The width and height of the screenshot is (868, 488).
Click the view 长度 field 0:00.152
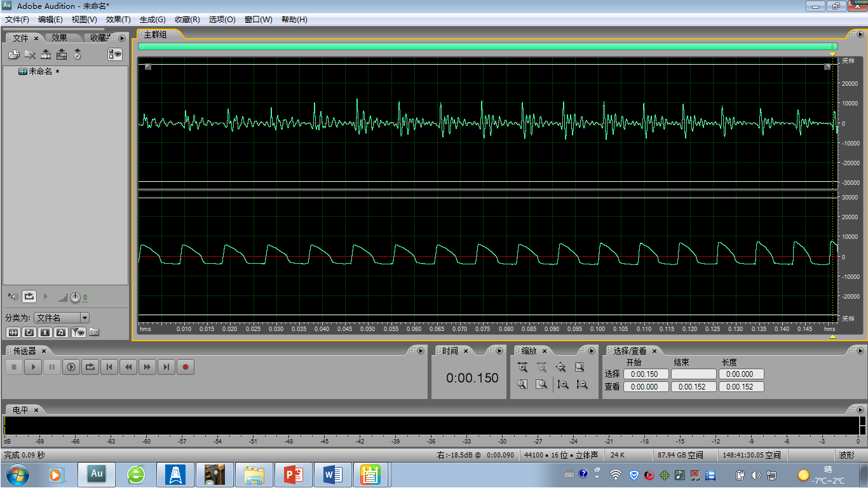tap(741, 386)
